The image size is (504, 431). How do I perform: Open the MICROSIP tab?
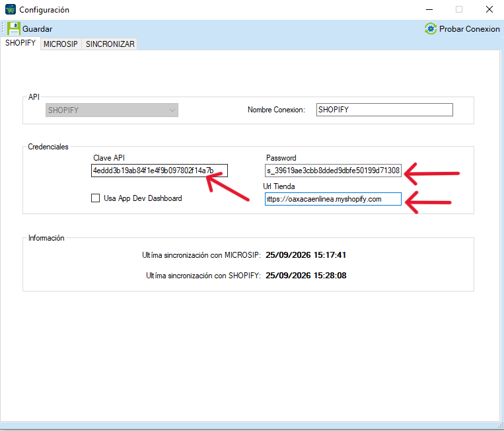point(61,44)
